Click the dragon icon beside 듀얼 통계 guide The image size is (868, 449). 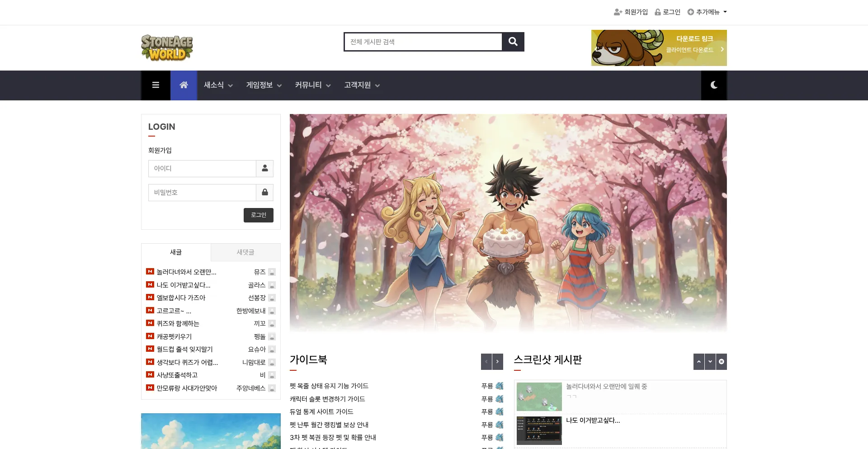point(500,411)
